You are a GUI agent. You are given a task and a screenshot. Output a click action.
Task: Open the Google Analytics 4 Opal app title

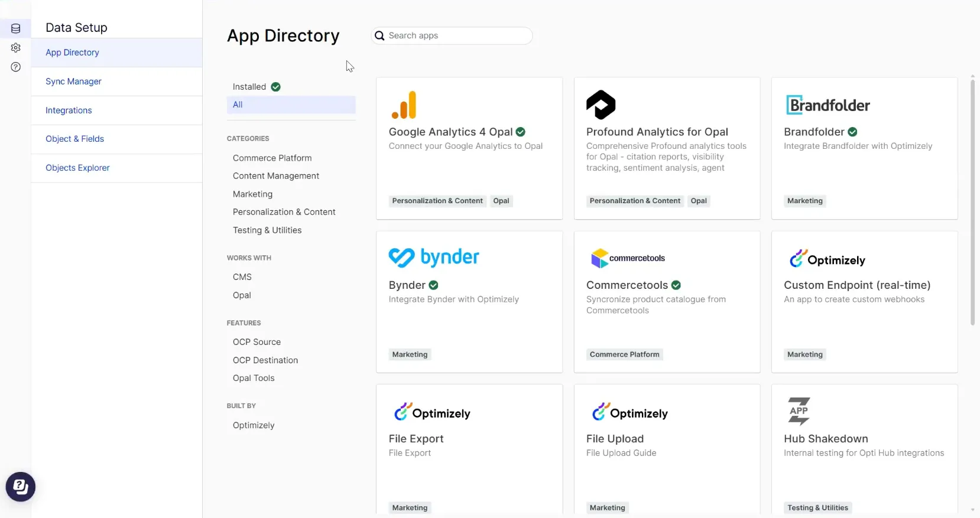tap(451, 132)
